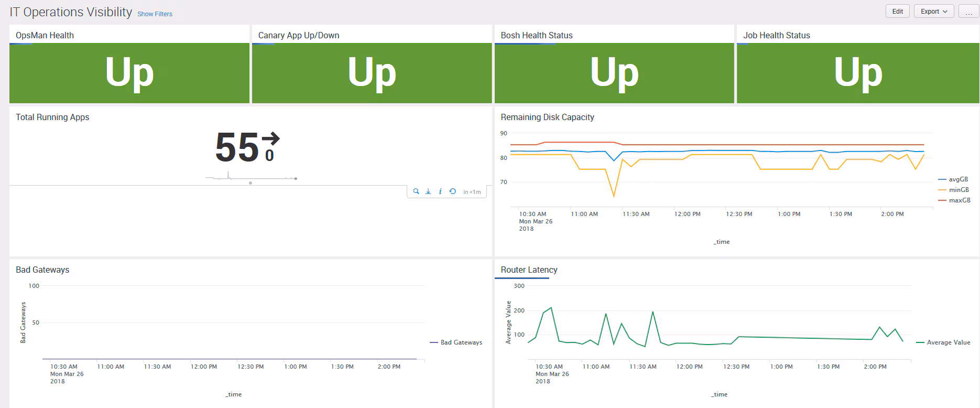The image size is (980, 408).
Task: Toggle the Bad Gateways legend entry
Action: pyautogui.click(x=461, y=342)
